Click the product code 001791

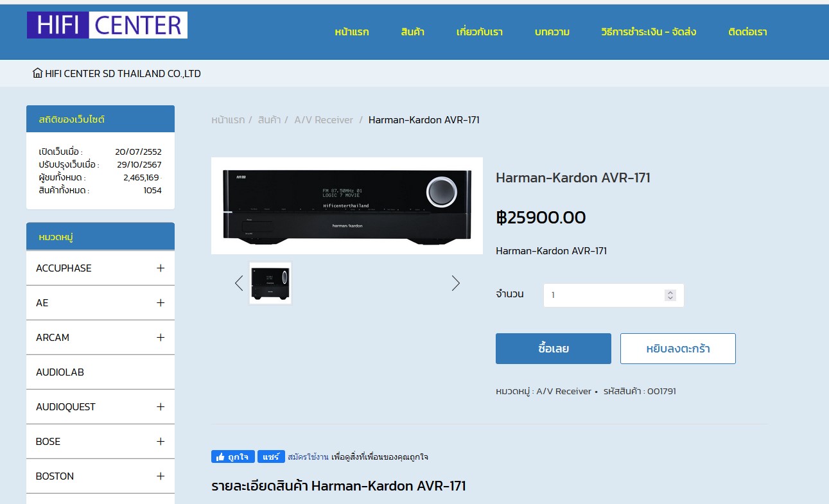click(661, 391)
